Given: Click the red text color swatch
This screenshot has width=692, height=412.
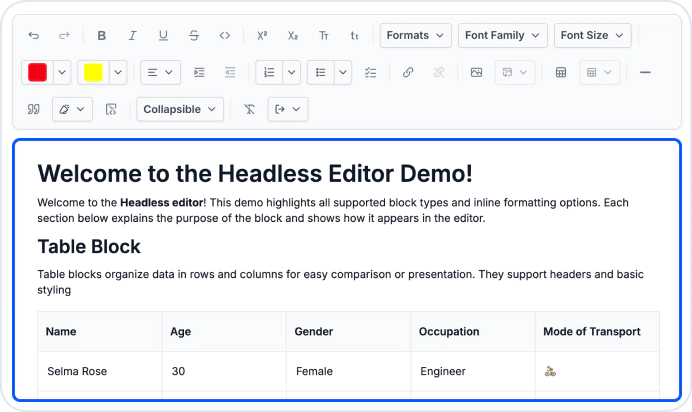Looking at the screenshot, I should pyautogui.click(x=38, y=72).
